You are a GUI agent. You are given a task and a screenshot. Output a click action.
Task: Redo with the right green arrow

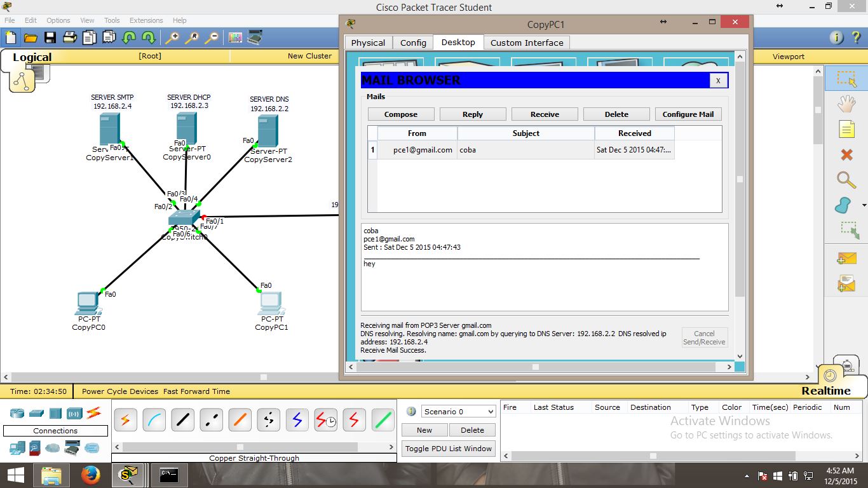pyautogui.click(x=149, y=37)
